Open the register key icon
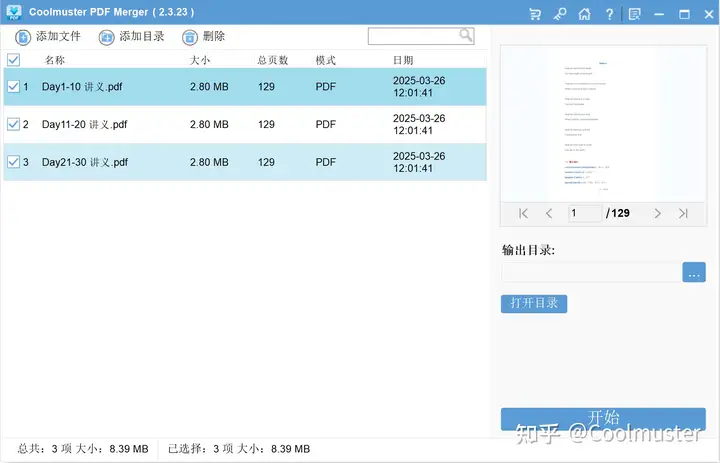The height and width of the screenshot is (463, 720). click(559, 14)
